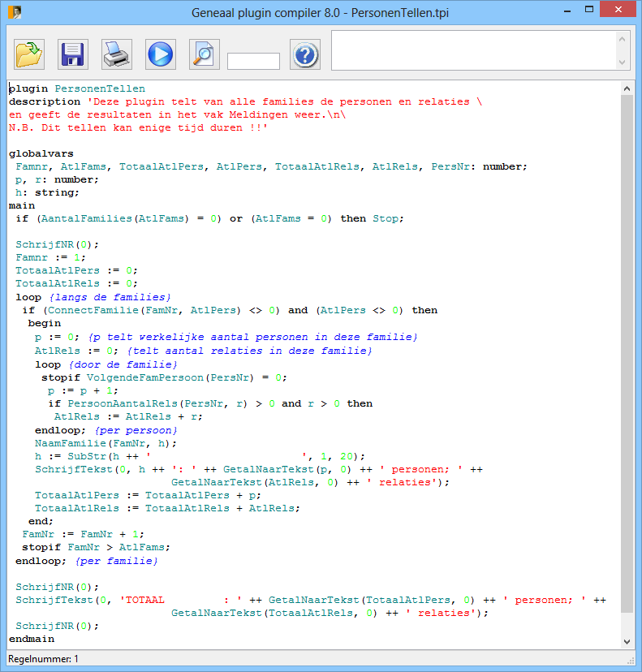The height and width of the screenshot is (672, 642).
Task: Minimize the plugin compiler window
Action: click(567, 11)
